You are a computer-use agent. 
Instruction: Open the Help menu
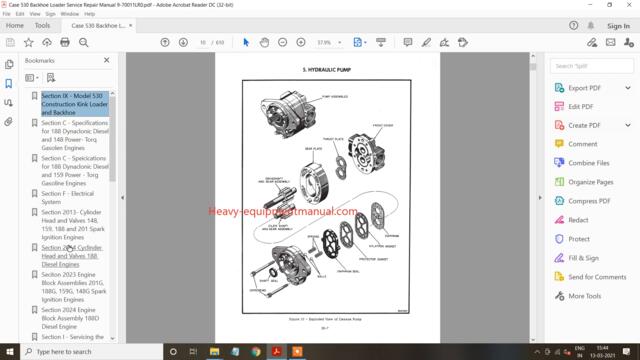pyautogui.click(x=89, y=14)
